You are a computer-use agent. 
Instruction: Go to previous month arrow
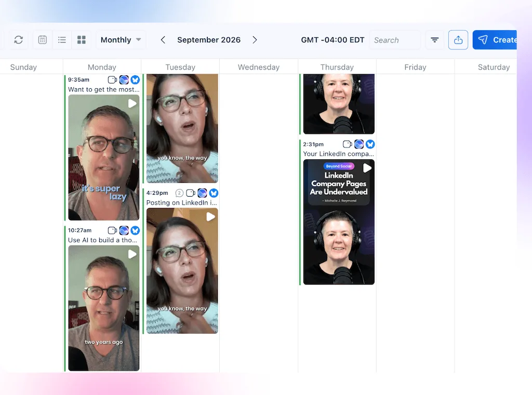coord(163,40)
